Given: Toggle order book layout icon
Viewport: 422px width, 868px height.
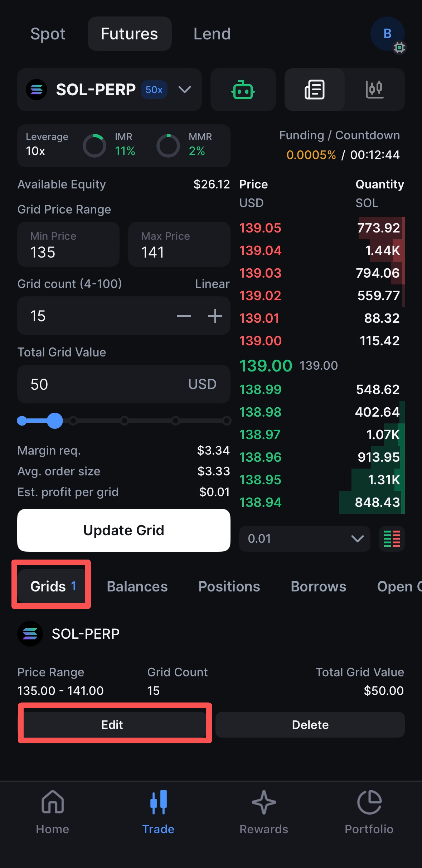Looking at the screenshot, I should tap(392, 539).
